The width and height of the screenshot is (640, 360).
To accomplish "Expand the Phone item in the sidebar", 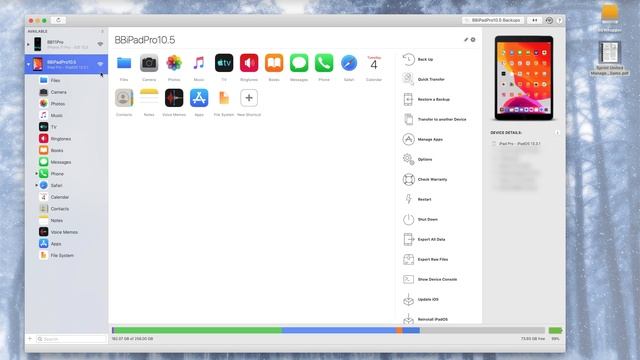I will click(36, 174).
